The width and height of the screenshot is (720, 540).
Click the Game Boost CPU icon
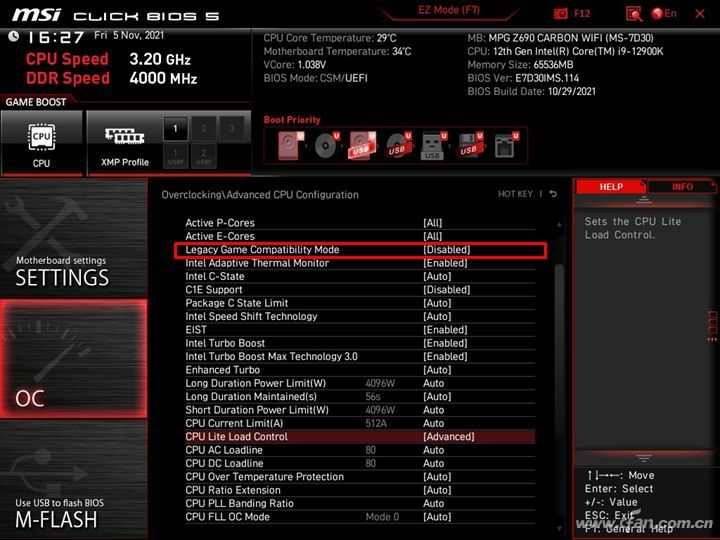point(41,137)
